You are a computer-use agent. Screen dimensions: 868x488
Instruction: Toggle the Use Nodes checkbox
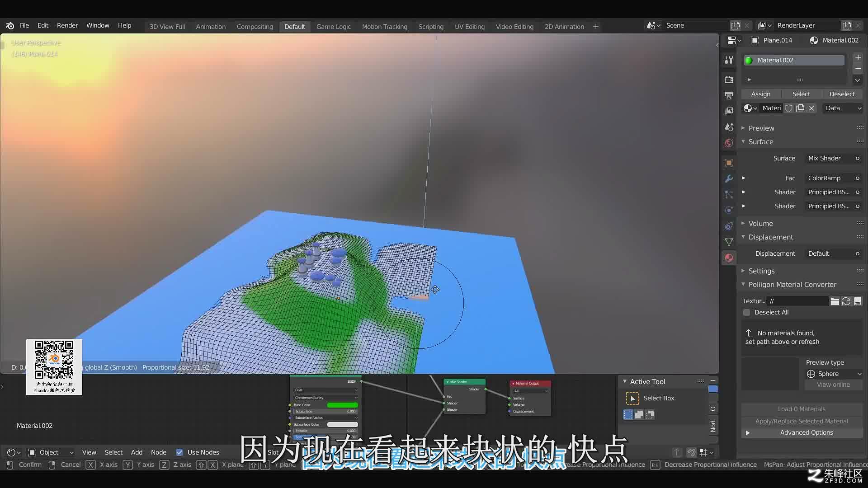(179, 452)
